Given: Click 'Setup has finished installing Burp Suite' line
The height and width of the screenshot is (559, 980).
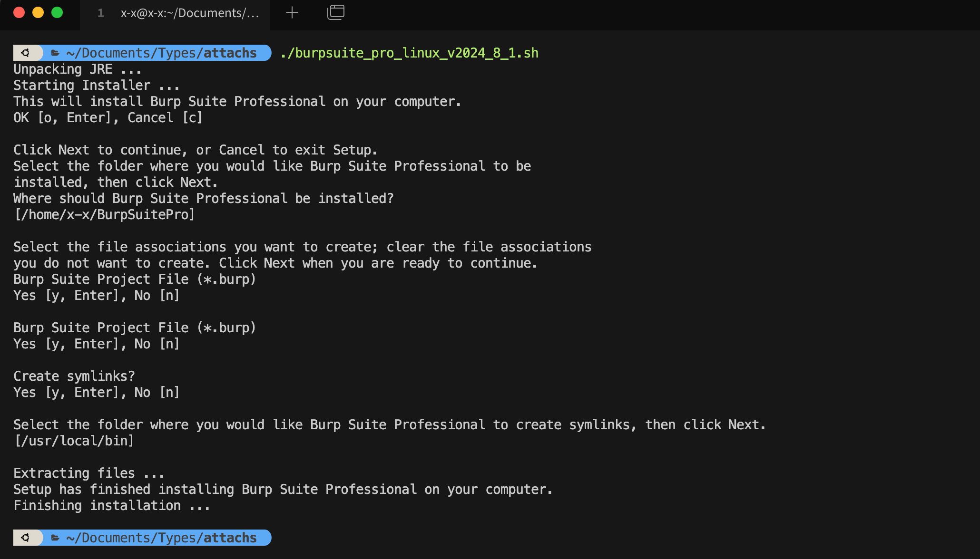Looking at the screenshot, I should pyautogui.click(x=283, y=490).
